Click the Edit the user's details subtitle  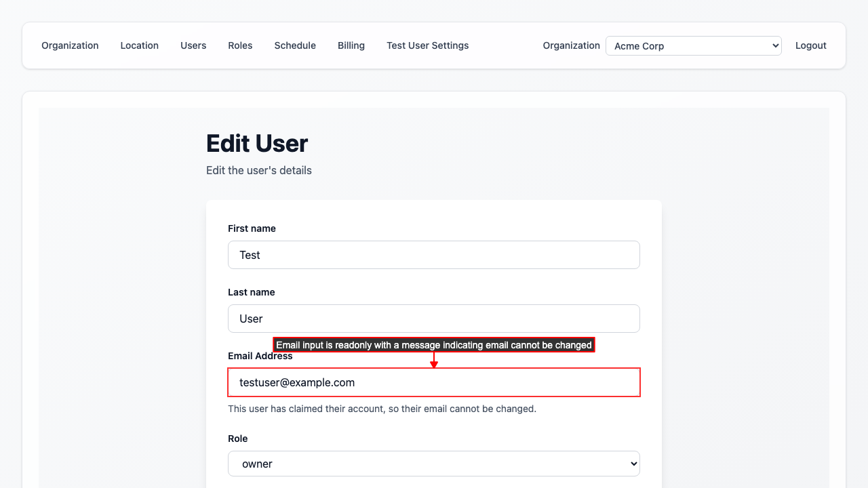pos(259,170)
